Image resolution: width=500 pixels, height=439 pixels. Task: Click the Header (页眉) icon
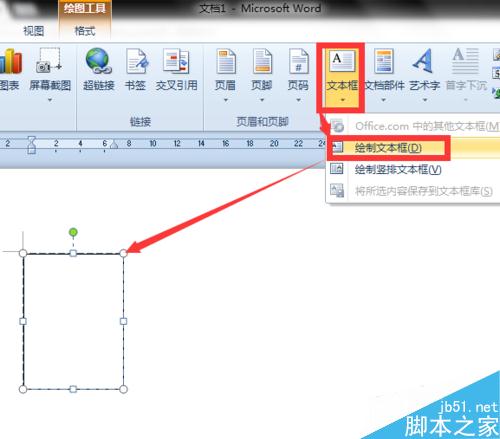226,61
